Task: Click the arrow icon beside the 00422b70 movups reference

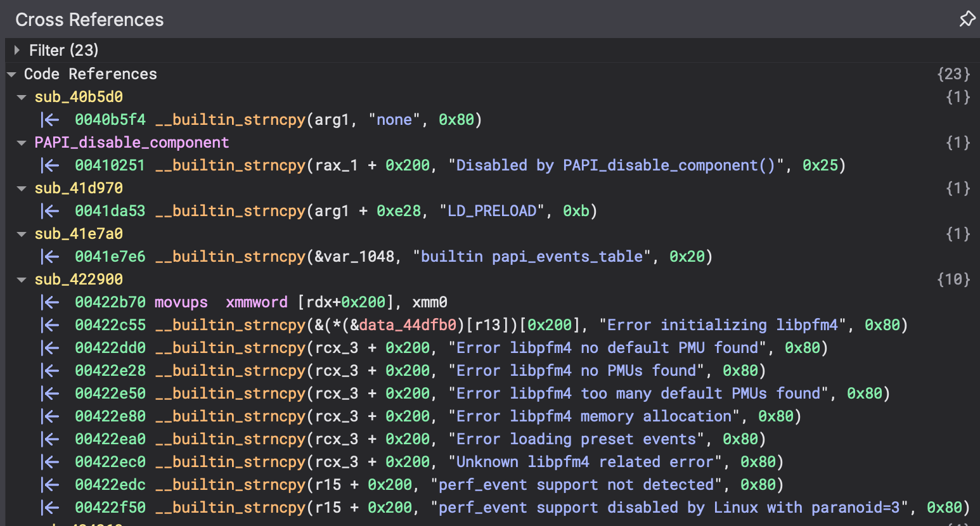Action: point(50,302)
